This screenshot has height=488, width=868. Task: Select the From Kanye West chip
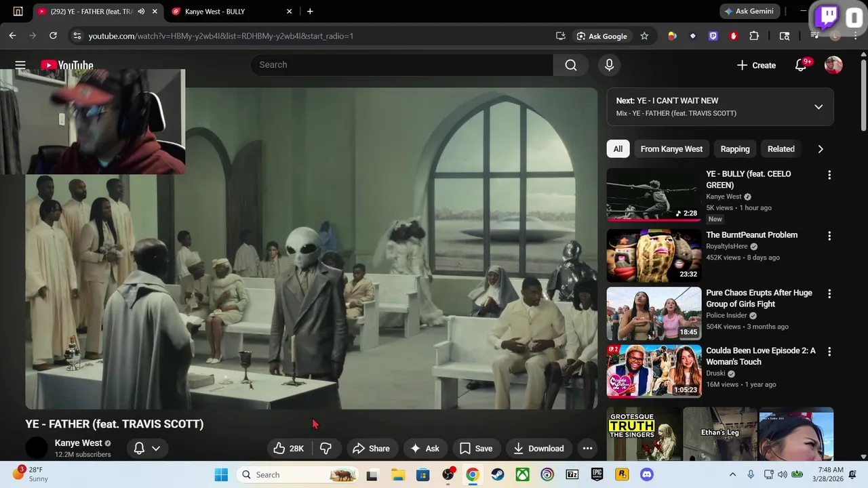(671, 149)
